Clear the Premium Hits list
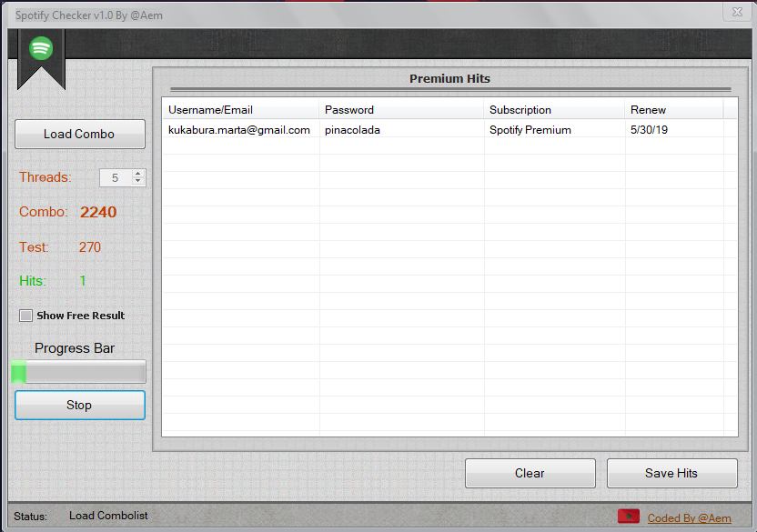 click(530, 473)
